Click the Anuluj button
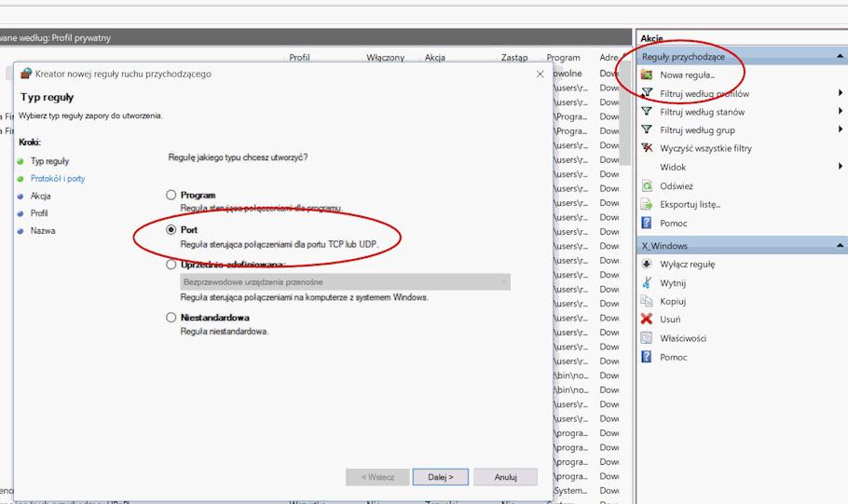 pos(505,477)
